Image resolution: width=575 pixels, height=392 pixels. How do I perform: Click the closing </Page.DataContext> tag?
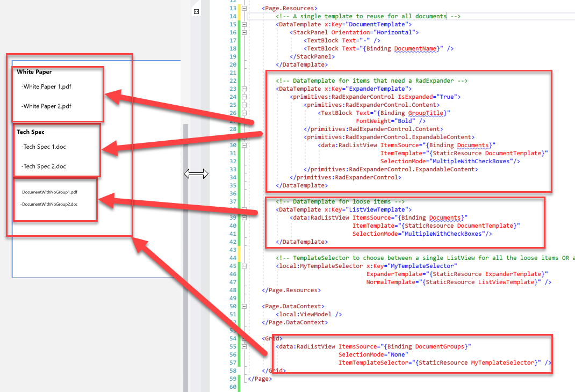click(295, 322)
